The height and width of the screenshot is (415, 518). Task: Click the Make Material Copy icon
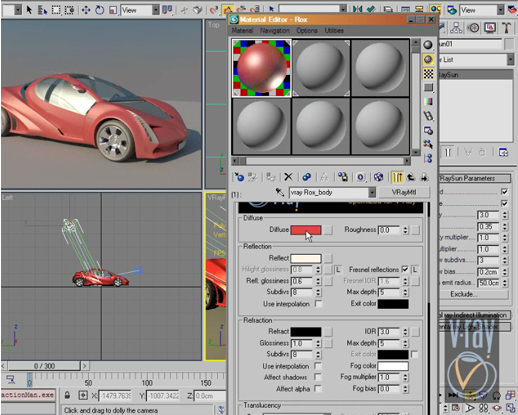coord(307,177)
